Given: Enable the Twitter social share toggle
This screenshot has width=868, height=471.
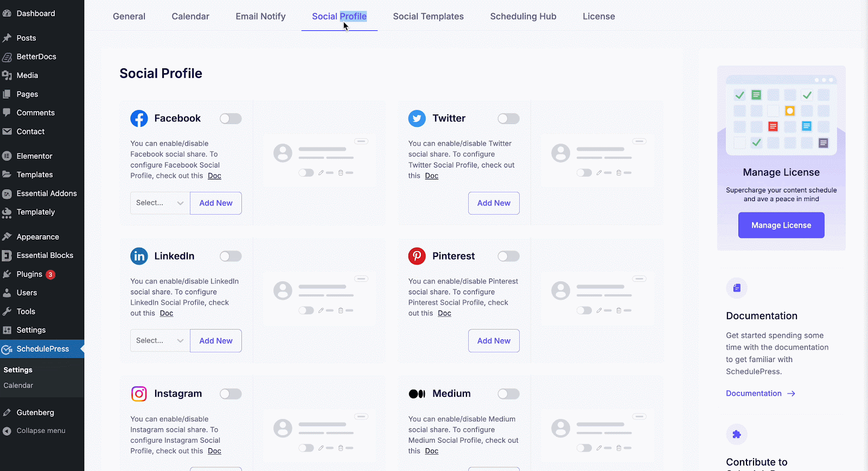Looking at the screenshot, I should click(509, 119).
